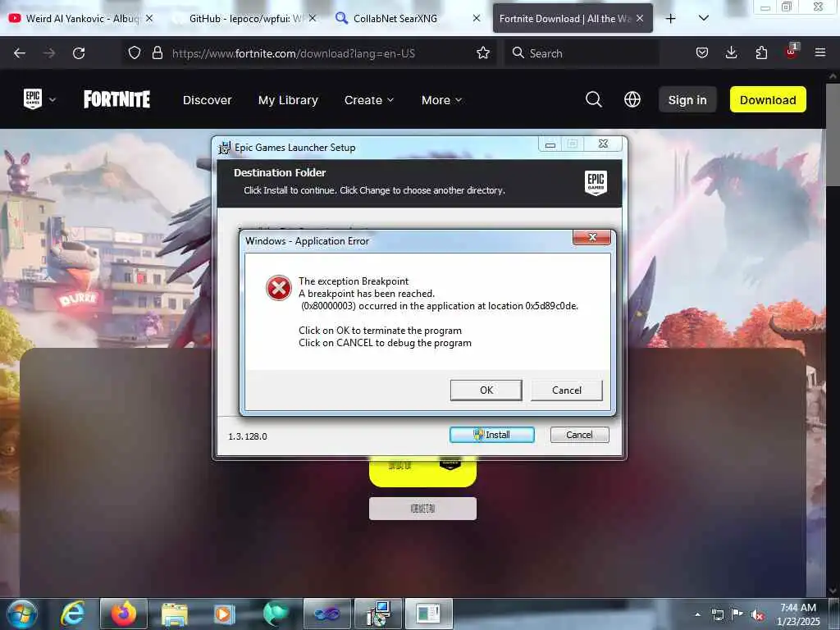
Task: Click the installer setup taskbar icon
Action: coord(377,614)
